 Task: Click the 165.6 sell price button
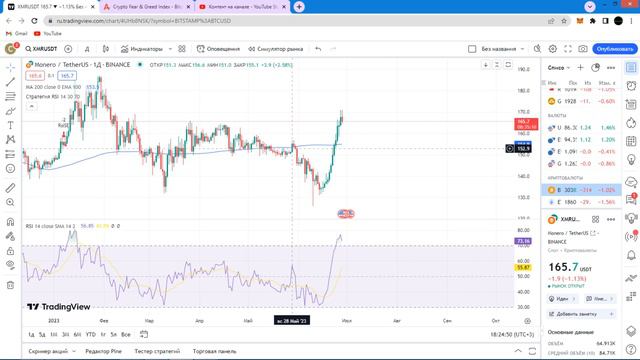[35, 76]
